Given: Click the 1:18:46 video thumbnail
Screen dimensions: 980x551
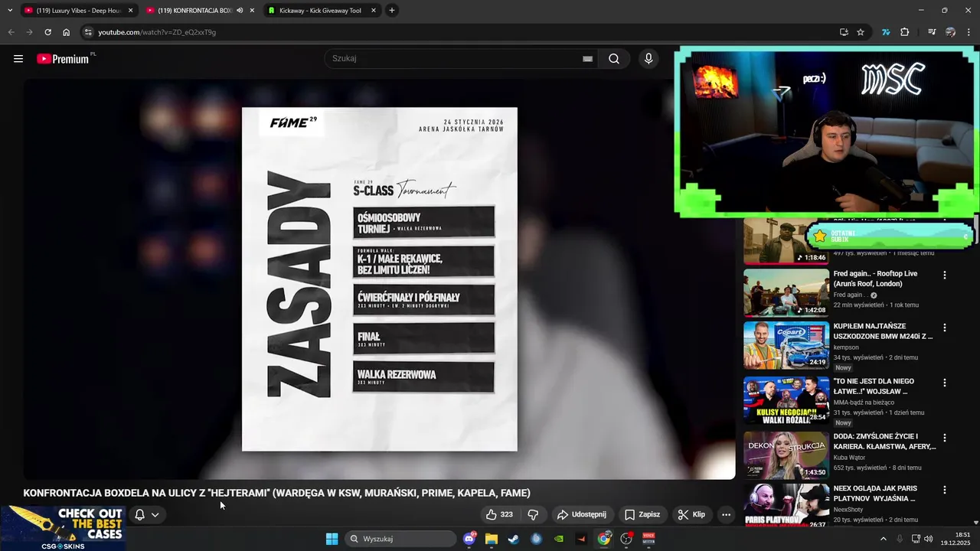Looking at the screenshot, I should [x=786, y=241].
